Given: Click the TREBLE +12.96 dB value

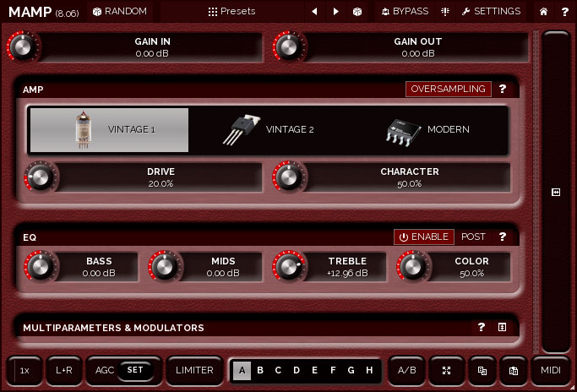Looking at the screenshot, I should 347,274.
